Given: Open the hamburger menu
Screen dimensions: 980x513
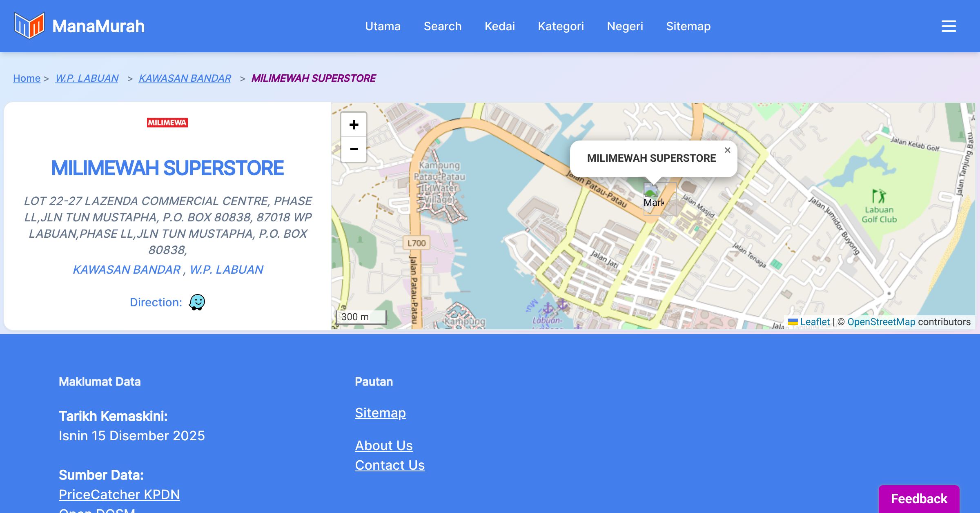Looking at the screenshot, I should (949, 26).
